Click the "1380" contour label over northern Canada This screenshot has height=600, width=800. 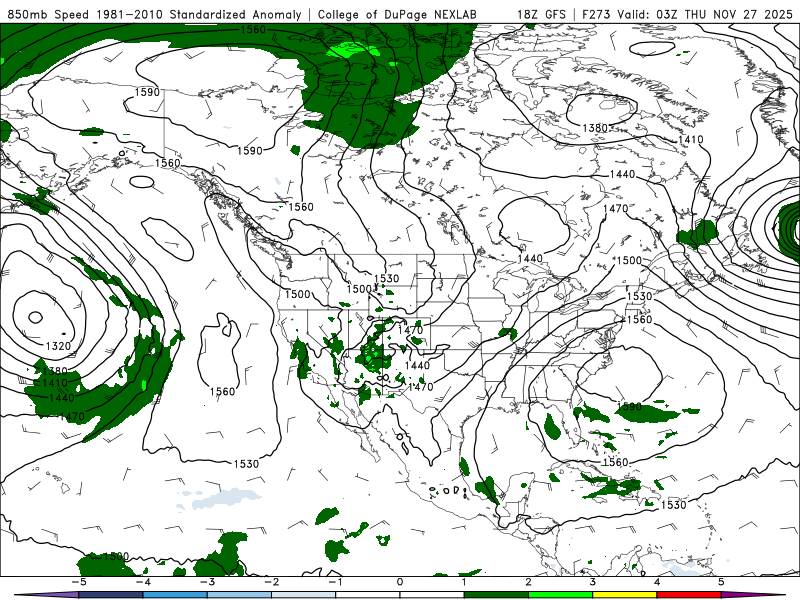[x=595, y=128]
